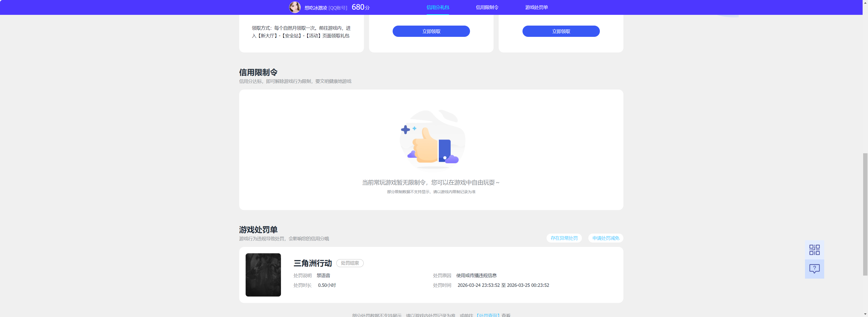Viewport: 868px width, 317px height.
Task: Click the 游戏处罚单 section heading
Action: tap(258, 229)
